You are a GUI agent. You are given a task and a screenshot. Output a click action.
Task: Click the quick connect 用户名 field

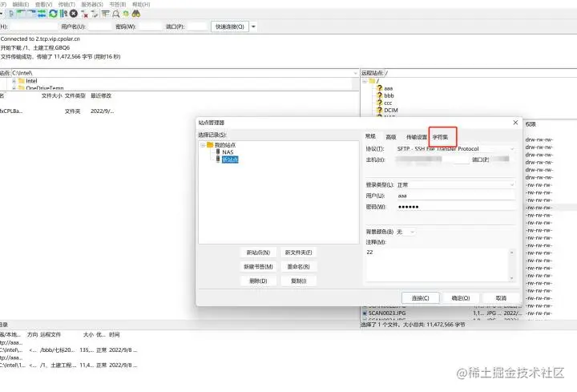click(99, 26)
